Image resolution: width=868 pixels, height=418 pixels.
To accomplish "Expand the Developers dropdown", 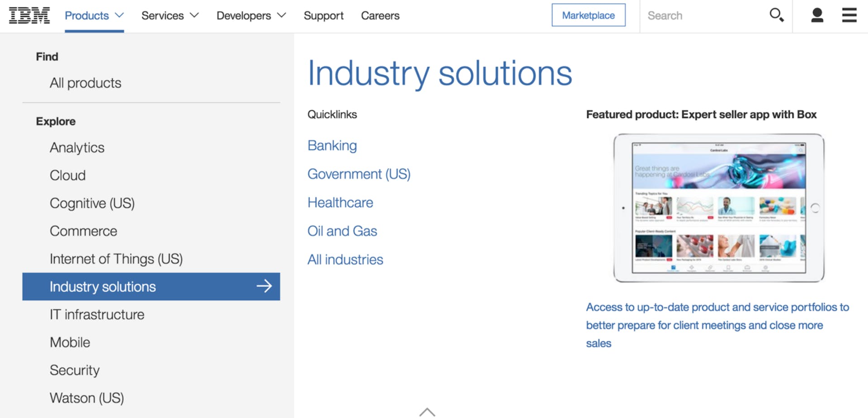I will [251, 15].
